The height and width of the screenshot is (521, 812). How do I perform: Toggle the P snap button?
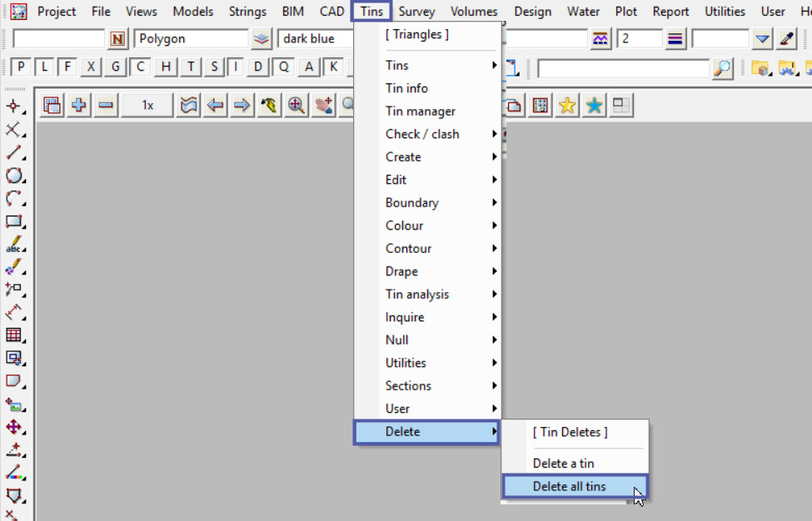click(x=21, y=67)
